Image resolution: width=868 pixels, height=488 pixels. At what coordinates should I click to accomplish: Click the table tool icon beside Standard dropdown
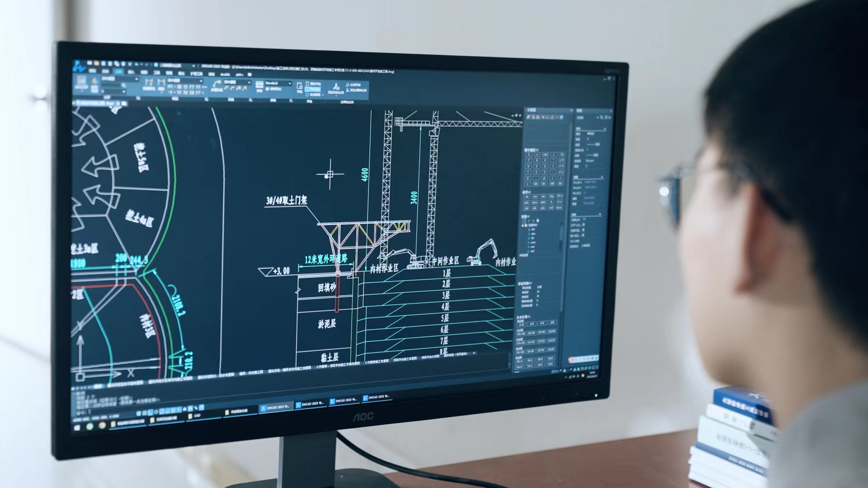pos(259,84)
